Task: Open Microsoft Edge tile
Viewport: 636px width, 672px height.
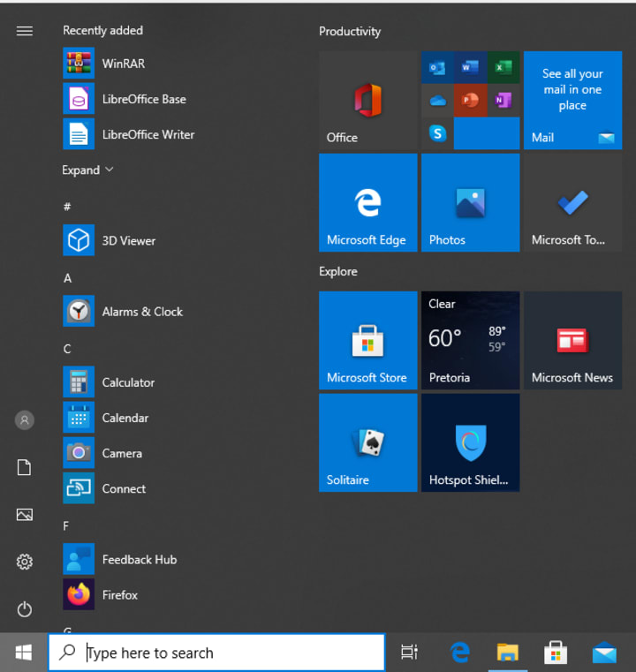Action: point(368,203)
